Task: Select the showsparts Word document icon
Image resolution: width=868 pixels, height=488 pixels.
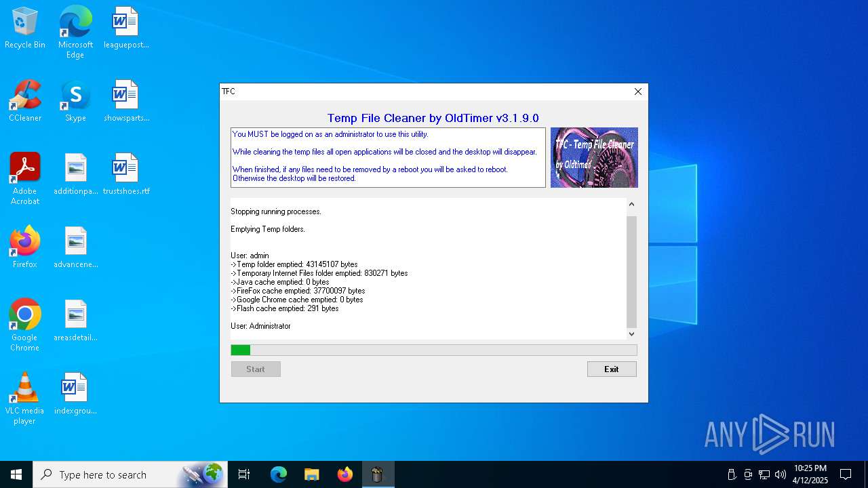Action: pos(125,101)
